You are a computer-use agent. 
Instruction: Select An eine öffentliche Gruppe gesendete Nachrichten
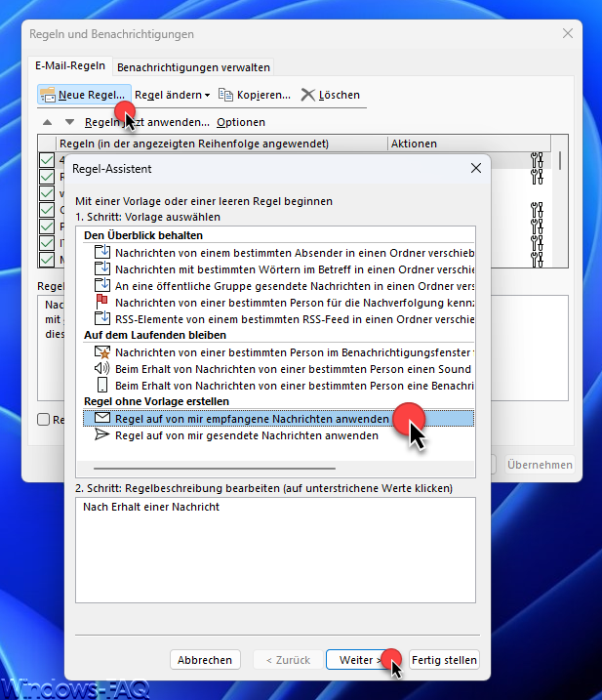click(x=279, y=286)
